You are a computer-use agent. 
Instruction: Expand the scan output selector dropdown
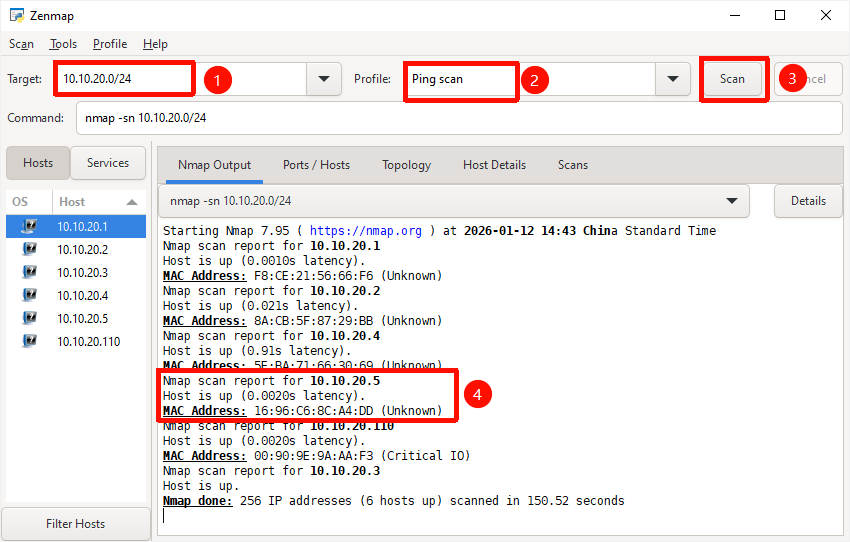click(x=733, y=201)
